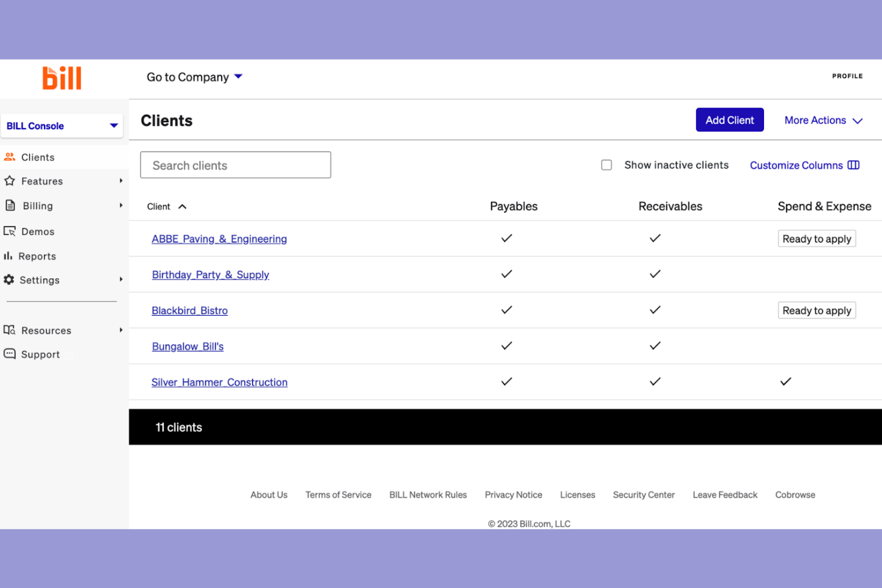Image resolution: width=882 pixels, height=588 pixels.
Task: Click the Add Client button
Action: [x=730, y=120]
